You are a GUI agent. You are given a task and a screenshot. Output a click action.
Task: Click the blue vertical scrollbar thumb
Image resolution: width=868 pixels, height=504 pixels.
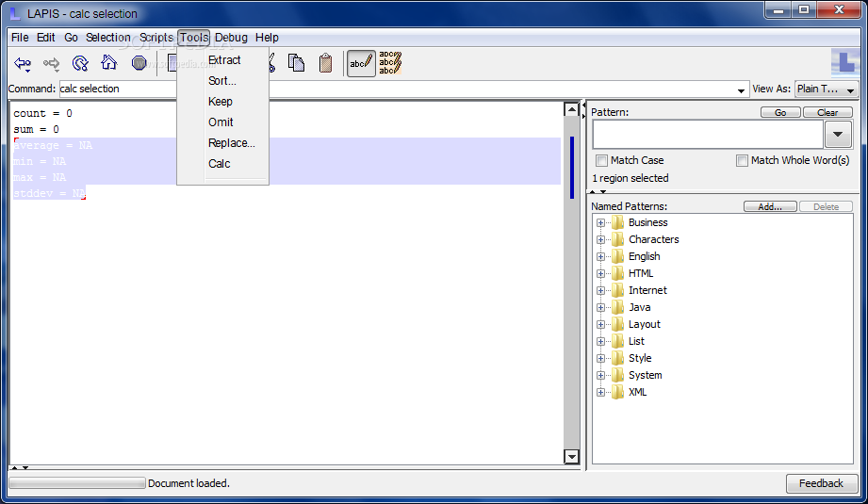click(572, 168)
